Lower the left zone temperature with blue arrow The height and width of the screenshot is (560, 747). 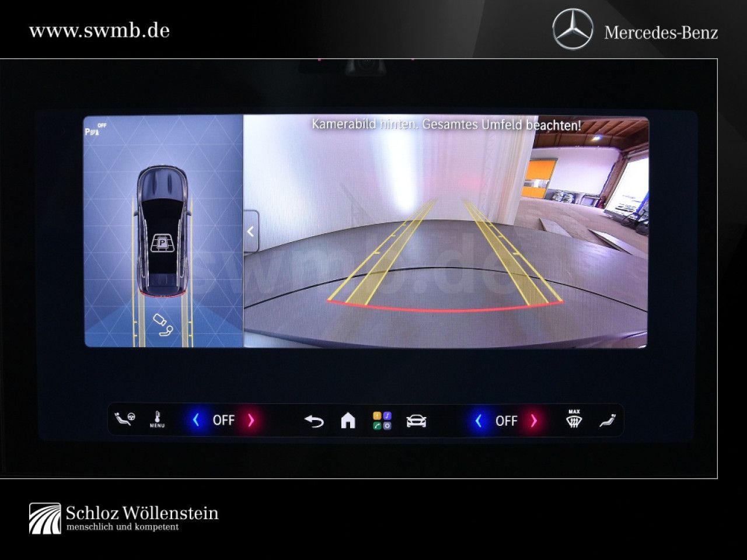pyautogui.click(x=196, y=419)
